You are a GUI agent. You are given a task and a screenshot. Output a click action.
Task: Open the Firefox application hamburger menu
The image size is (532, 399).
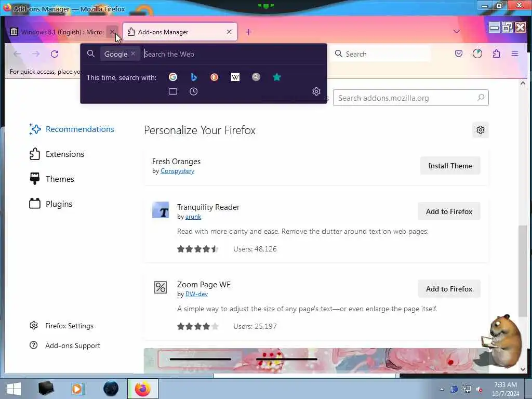(x=515, y=54)
